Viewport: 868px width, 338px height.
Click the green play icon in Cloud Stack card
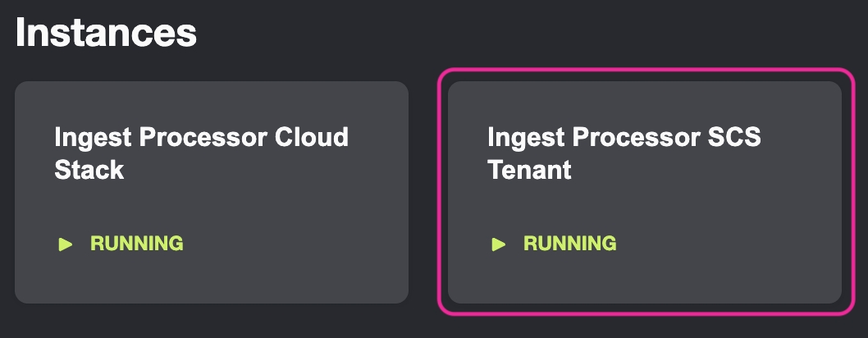pyautogui.click(x=66, y=244)
